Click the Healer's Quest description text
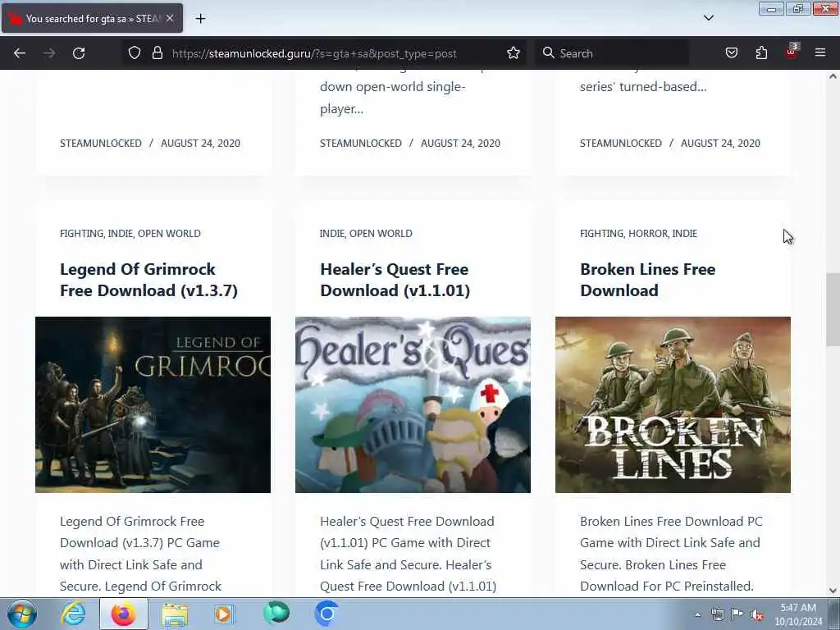Viewport: 840px width, 630px height. click(409, 554)
